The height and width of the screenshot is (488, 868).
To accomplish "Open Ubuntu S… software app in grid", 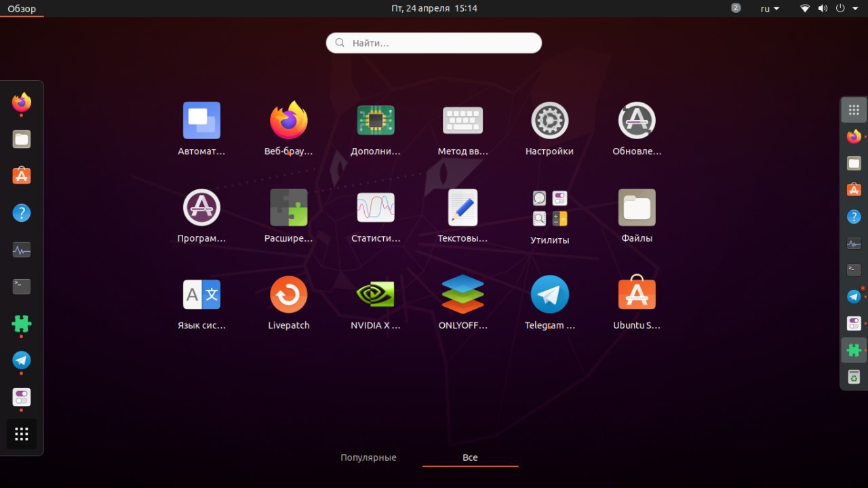I will (637, 293).
